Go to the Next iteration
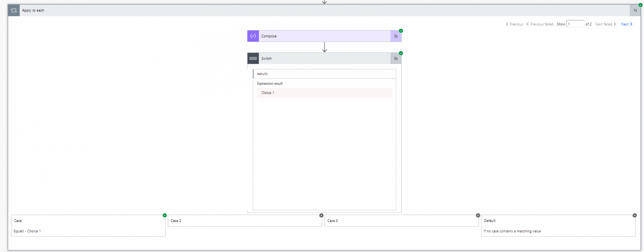Viewport: 644px width, 252px height. coord(627,24)
